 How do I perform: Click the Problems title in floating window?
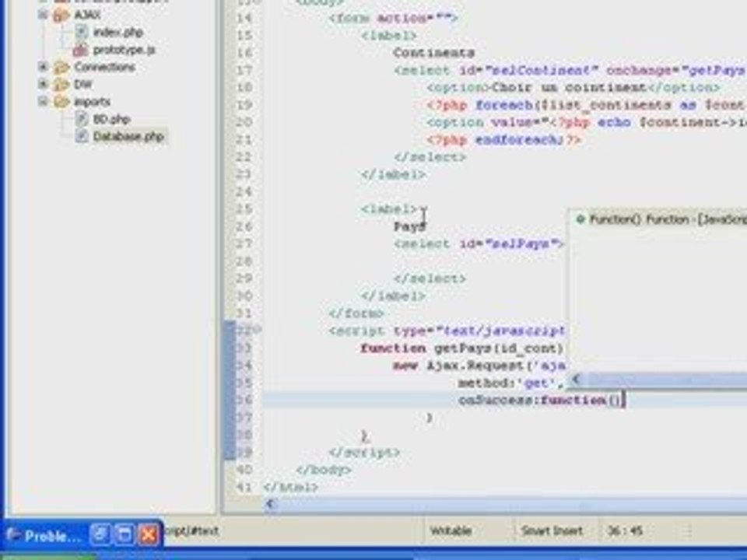(52, 536)
